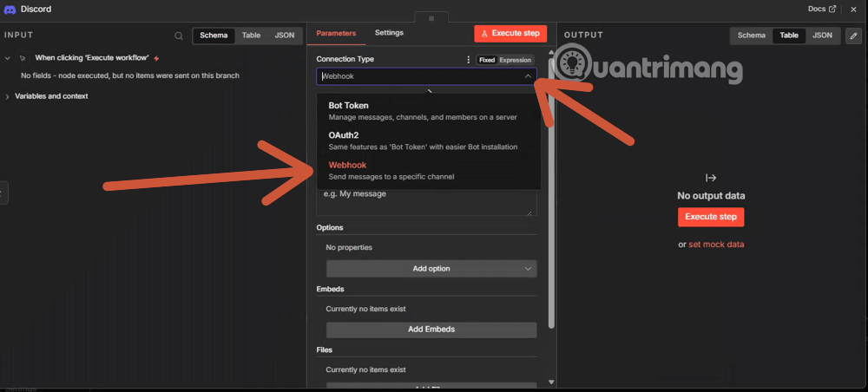
Task: Click the panel drag handle at top
Action: [431, 17]
